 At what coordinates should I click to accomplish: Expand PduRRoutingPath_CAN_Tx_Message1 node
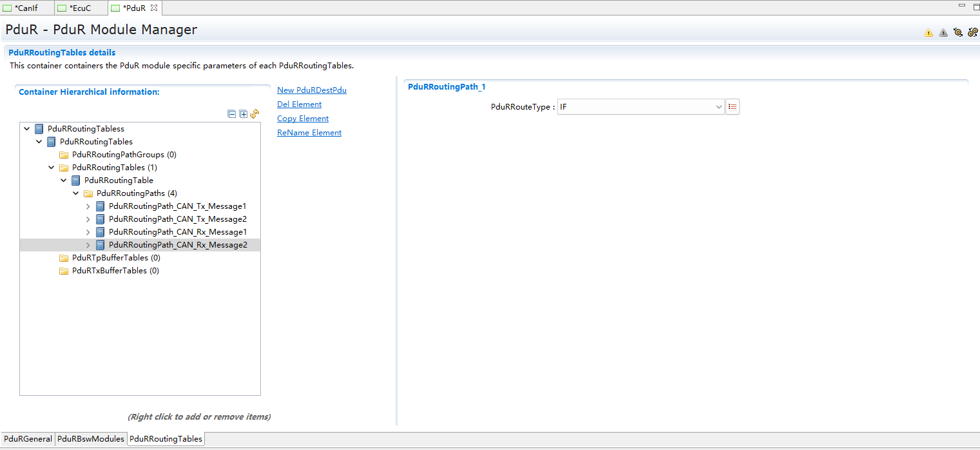coord(88,206)
